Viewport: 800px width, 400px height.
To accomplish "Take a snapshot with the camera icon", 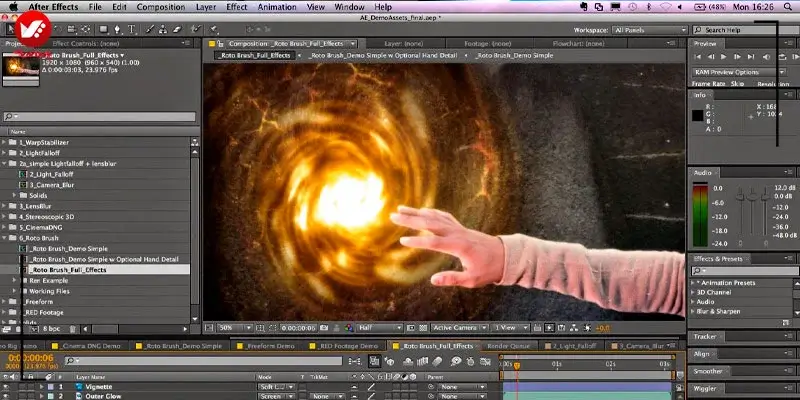I will 324,328.
